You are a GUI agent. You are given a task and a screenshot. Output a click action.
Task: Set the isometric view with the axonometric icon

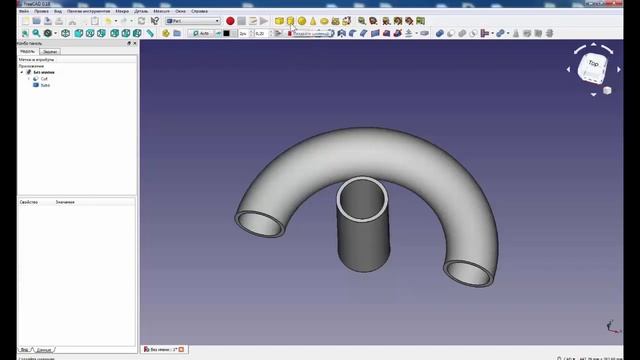pos(65,33)
